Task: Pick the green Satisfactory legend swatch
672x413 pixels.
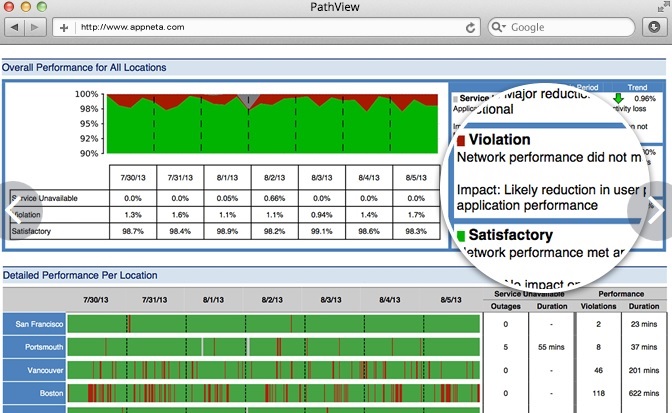Action: pyautogui.click(x=461, y=236)
